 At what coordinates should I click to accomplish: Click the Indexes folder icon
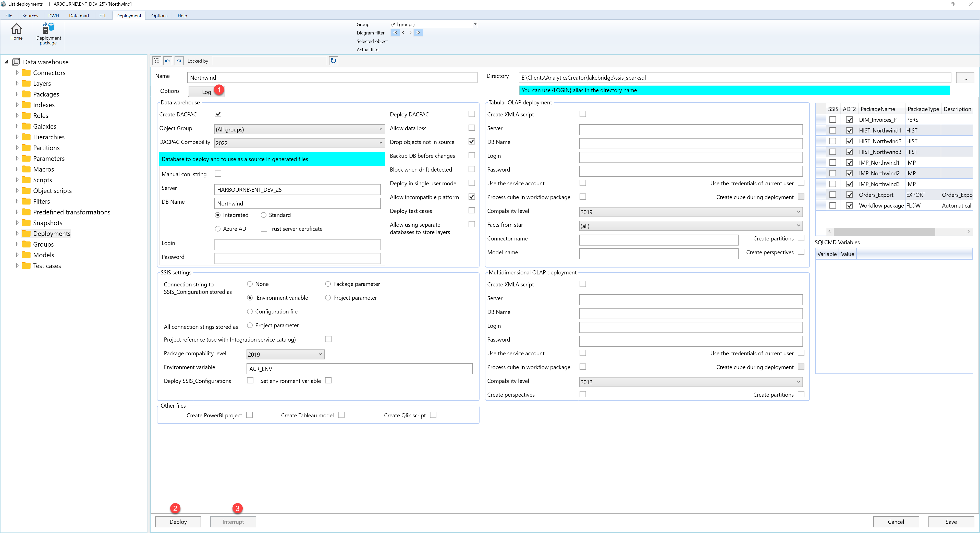[x=26, y=105]
